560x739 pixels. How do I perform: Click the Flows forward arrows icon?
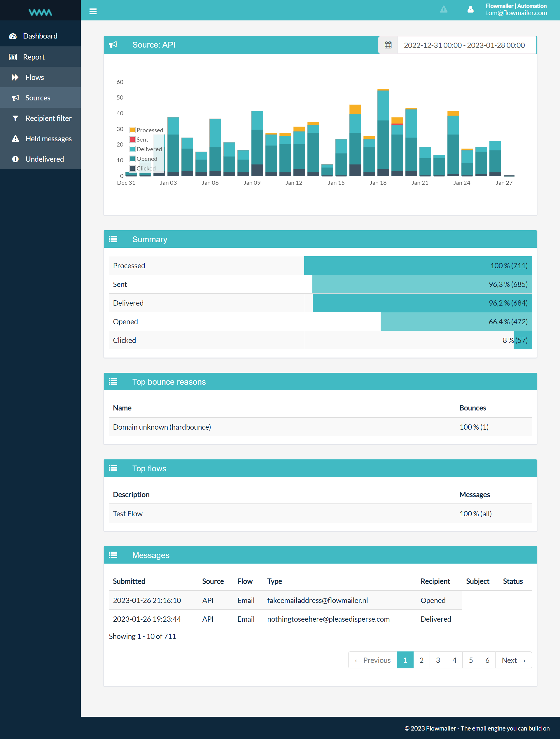[x=15, y=77]
